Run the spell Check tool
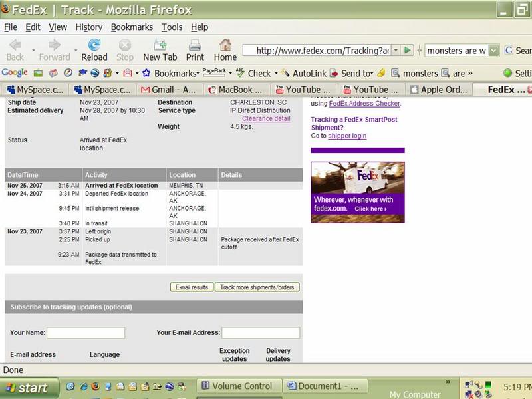Viewport: 532px width, 399px height. pyautogui.click(x=255, y=73)
